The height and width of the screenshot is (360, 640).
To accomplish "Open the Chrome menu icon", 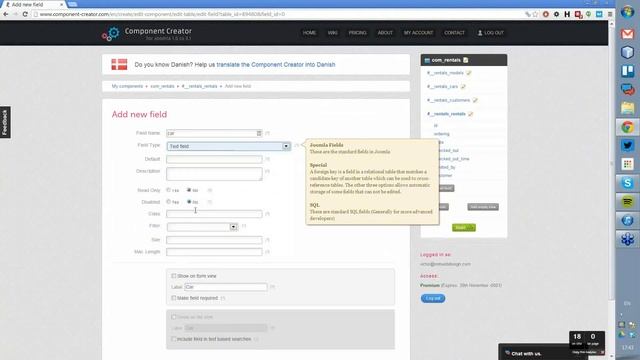I will (x=610, y=14).
